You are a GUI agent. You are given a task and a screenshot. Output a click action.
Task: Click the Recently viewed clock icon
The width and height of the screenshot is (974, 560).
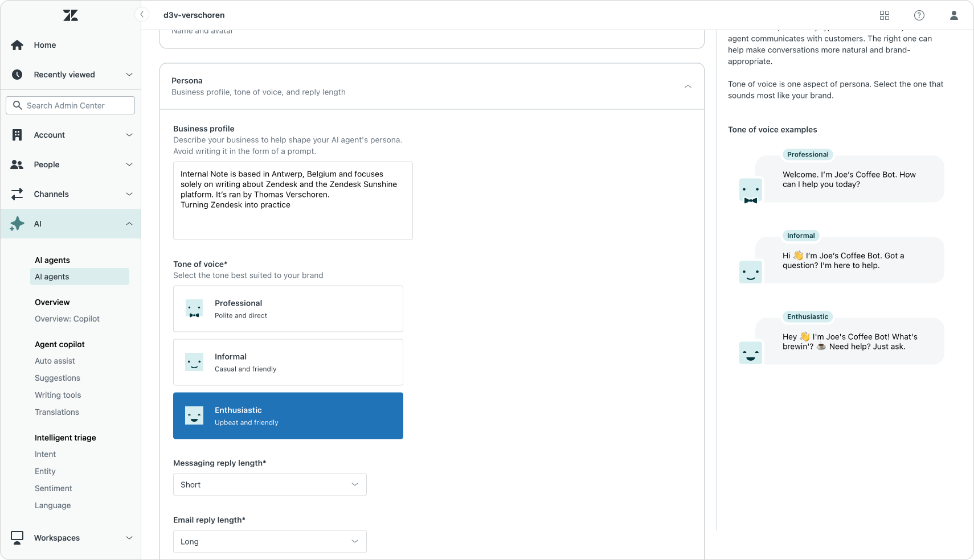17,75
